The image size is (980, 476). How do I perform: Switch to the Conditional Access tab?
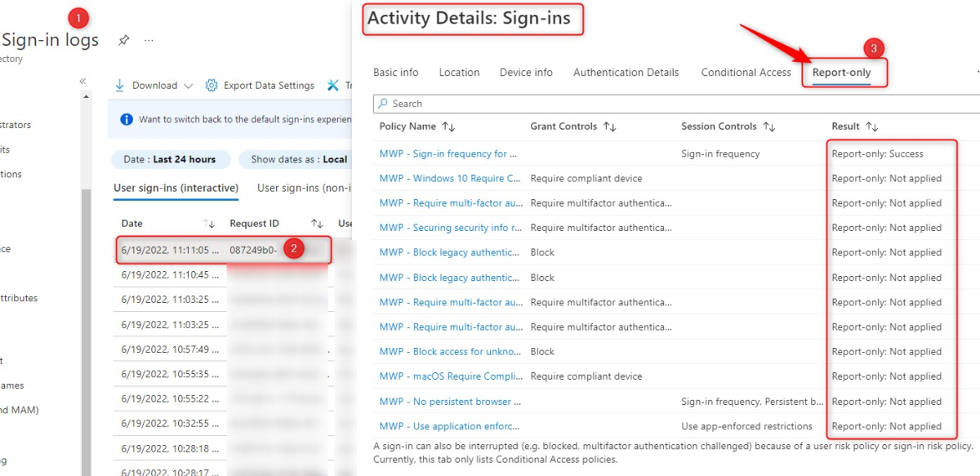pos(746,73)
